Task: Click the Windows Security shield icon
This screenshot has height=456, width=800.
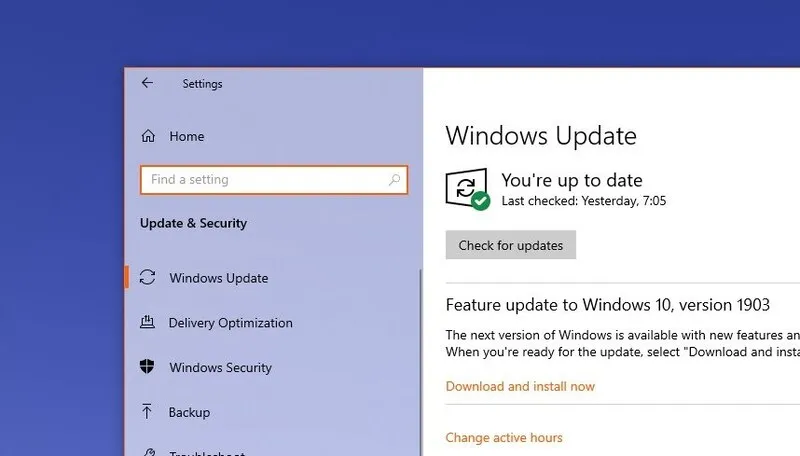Action: tap(148, 367)
